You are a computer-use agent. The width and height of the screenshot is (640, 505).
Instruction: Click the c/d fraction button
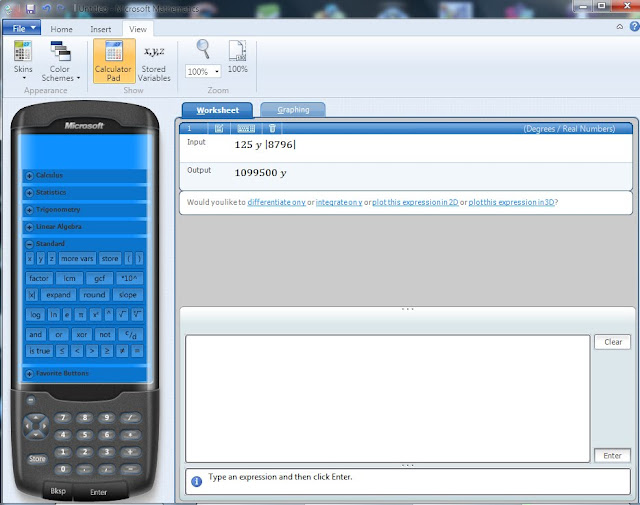[x=131, y=335]
